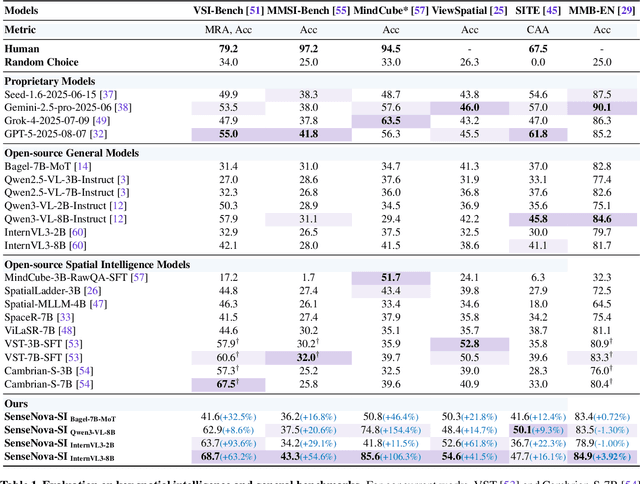
Task: Follow citation [33] for SpaceR-7B
Action: [65, 317]
